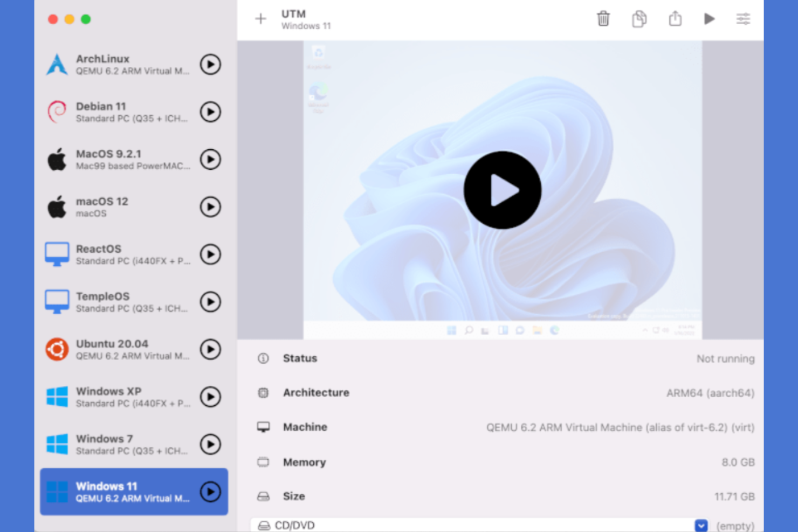Click the Ubuntu logo icon

point(57,349)
